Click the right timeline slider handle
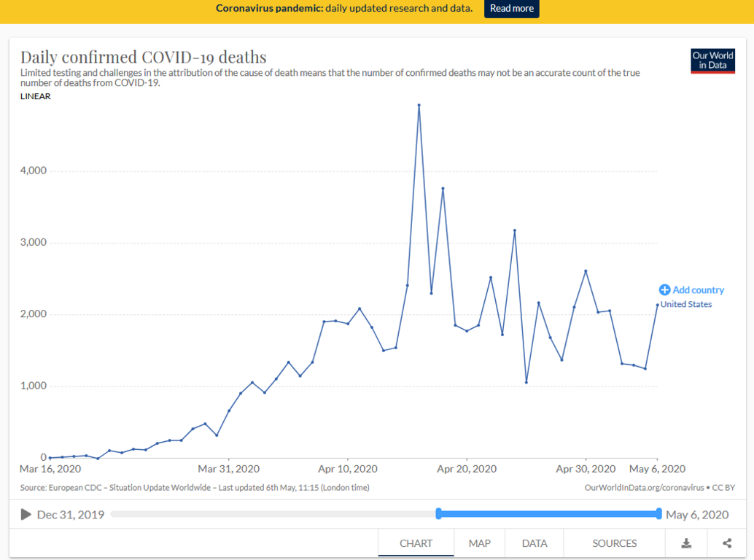The image size is (754, 560). pos(658,514)
